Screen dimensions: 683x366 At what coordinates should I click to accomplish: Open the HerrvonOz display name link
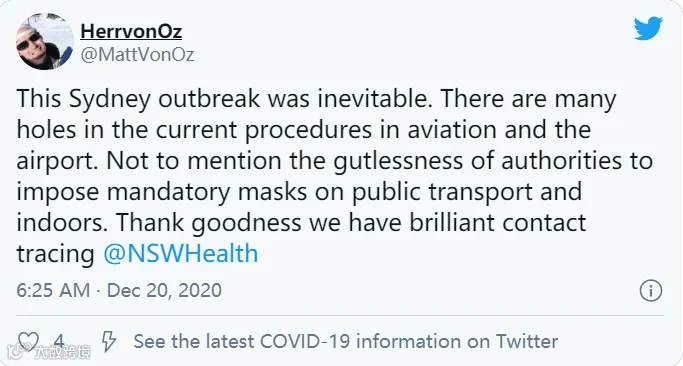(x=131, y=31)
